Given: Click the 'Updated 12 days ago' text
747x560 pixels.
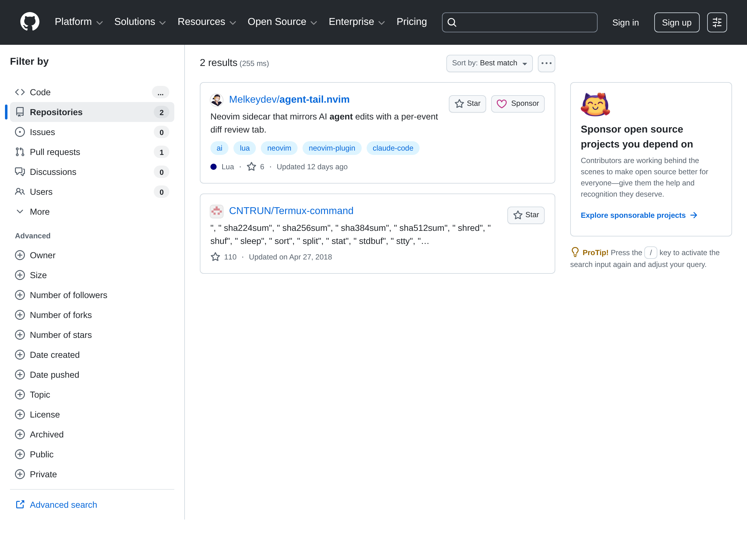Looking at the screenshot, I should [x=312, y=167].
